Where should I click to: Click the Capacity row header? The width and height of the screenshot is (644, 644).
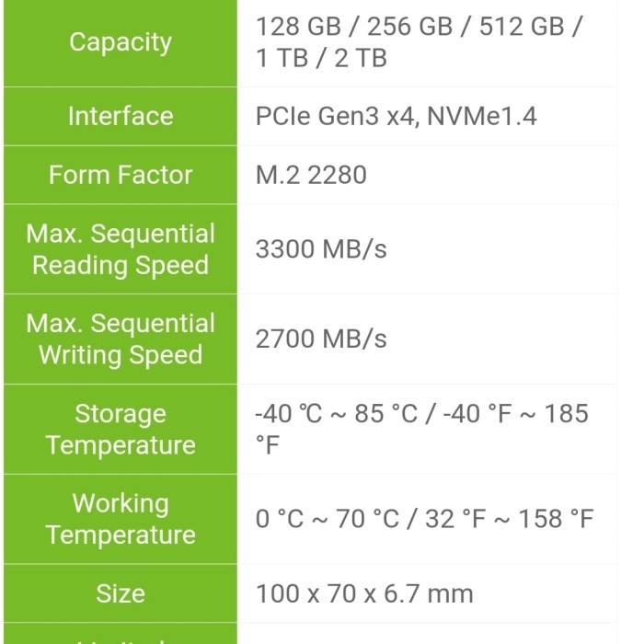coord(121,42)
